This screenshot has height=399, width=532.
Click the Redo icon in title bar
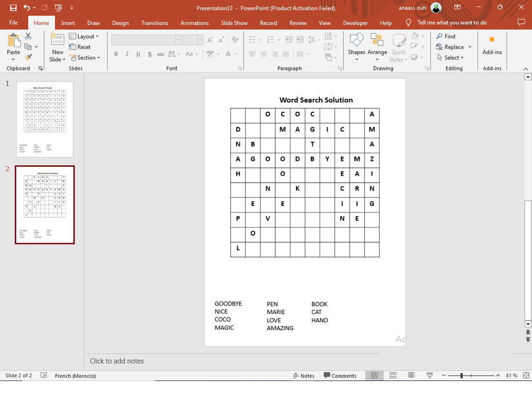tap(44, 7)
